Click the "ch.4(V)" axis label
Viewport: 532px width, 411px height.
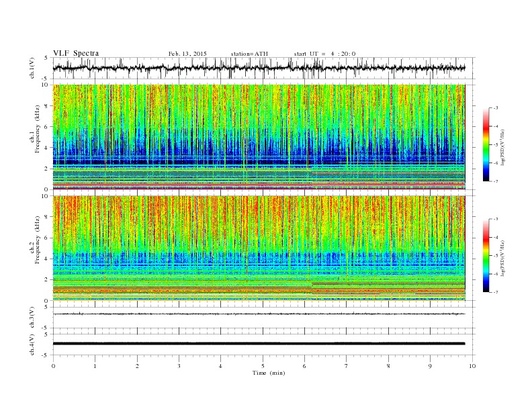[x=32, y=345]
